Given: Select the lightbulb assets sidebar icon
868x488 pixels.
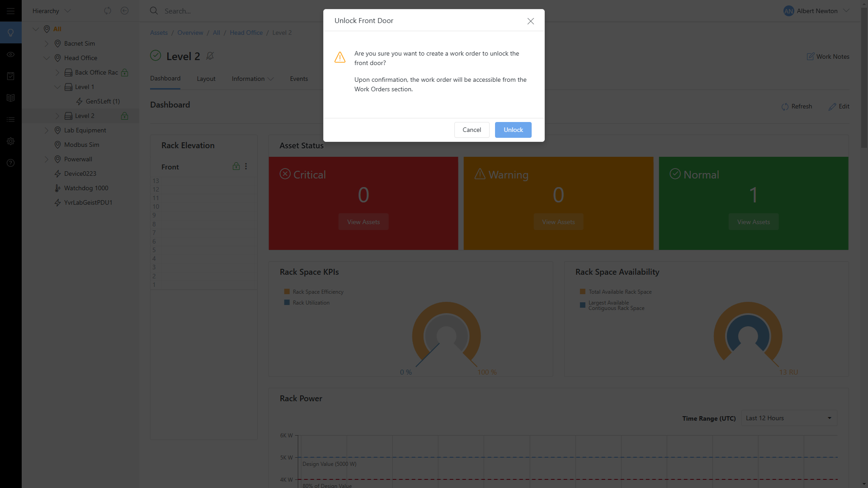Looking at the screenshot, I should tap(10, 33).
